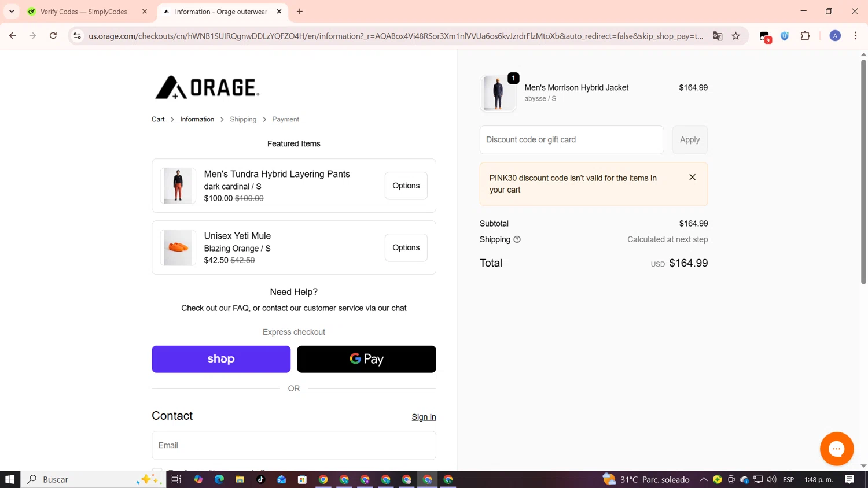Open the orange live chat bubble
This screenshot has height=488, width=868.
pos(837,449)
